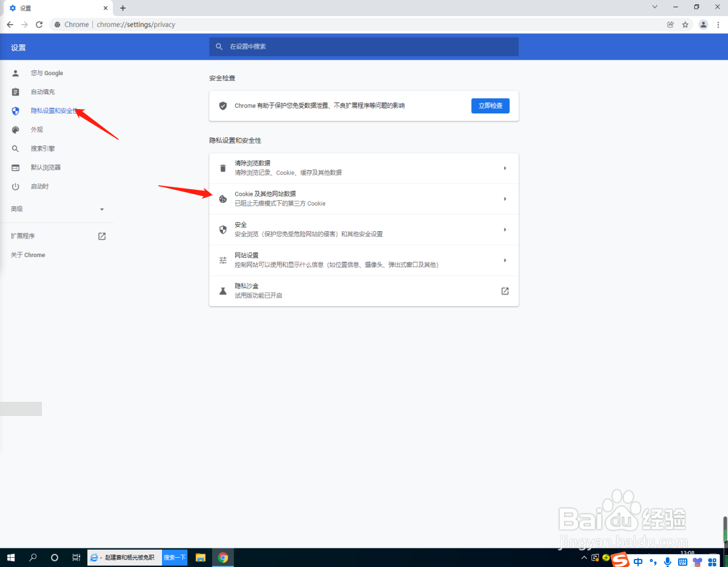Click the 立即检查 button
728x567 pixels.
click(490, 106)
